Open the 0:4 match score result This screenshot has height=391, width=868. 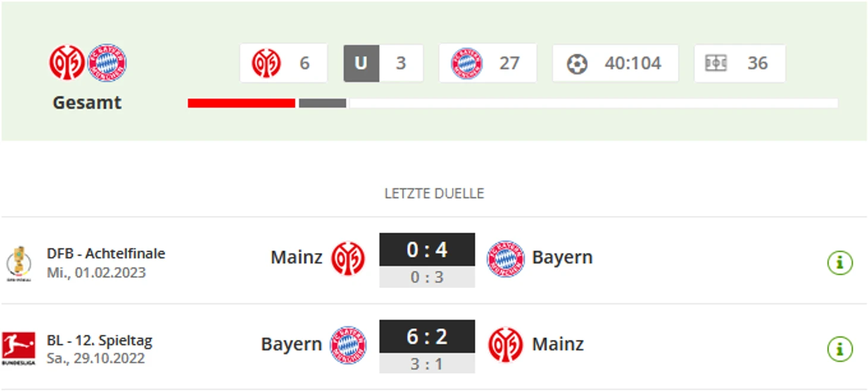427,249
